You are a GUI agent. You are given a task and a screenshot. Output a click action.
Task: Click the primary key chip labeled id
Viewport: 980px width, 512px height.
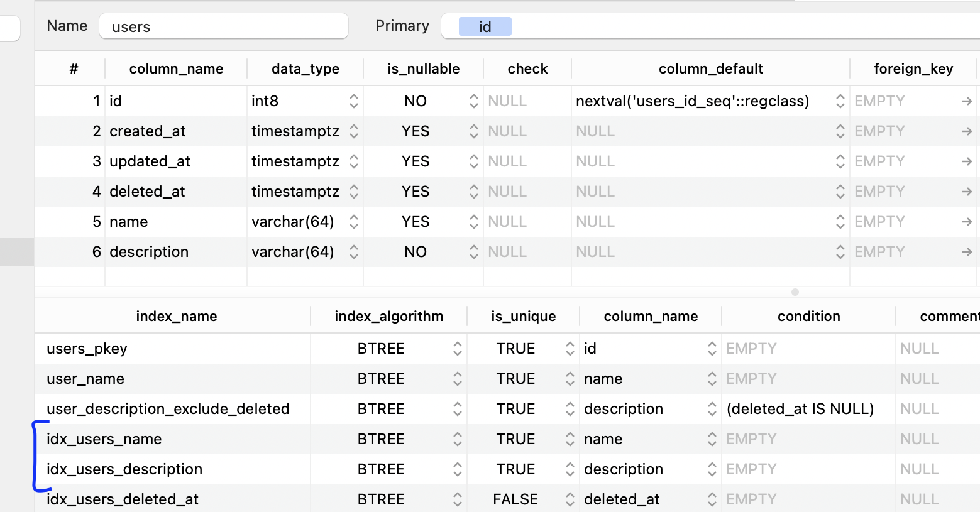[485, 26]
